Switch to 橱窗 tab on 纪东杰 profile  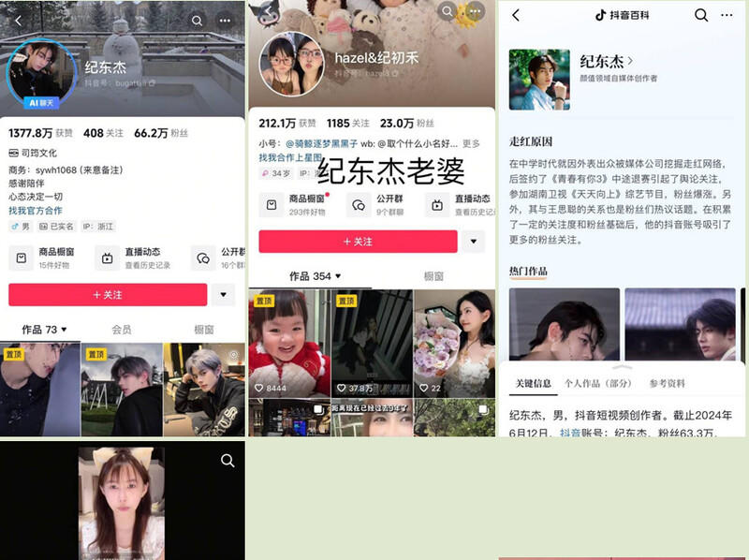pyautogui.click(x=203, y=330)
